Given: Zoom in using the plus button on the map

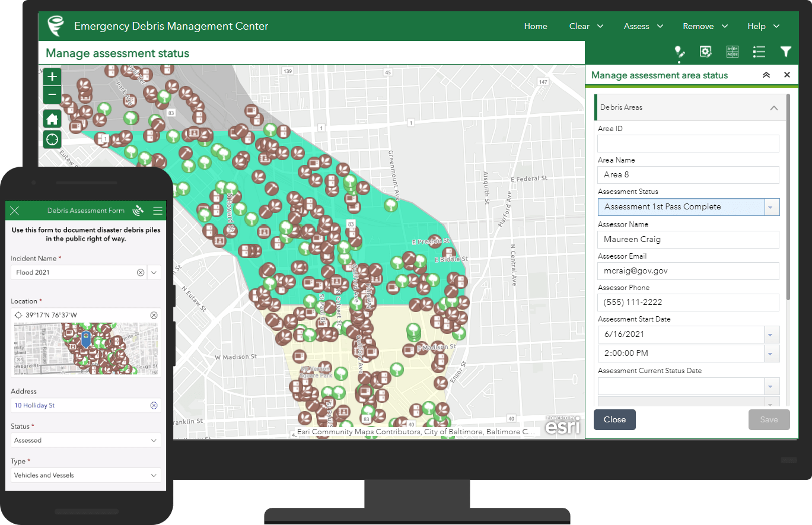Looking at the screenshot, I should pos(52,77).
